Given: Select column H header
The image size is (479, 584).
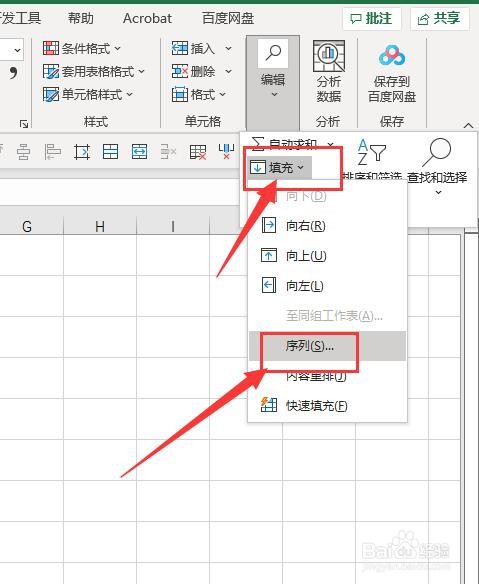Looking at the screenshot, I should click(100, 226).
